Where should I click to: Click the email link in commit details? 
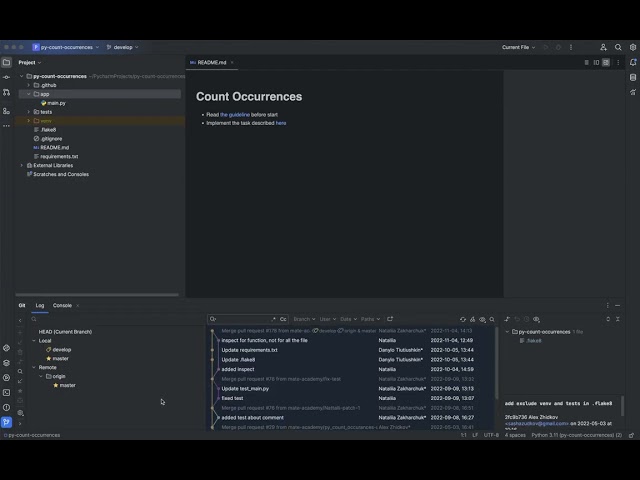[537, 424]
